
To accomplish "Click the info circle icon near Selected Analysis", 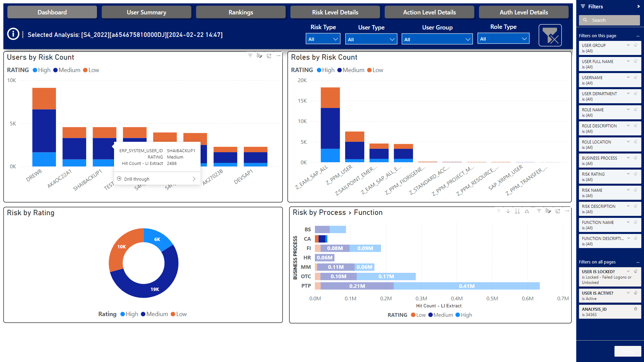I will [13, 34].
